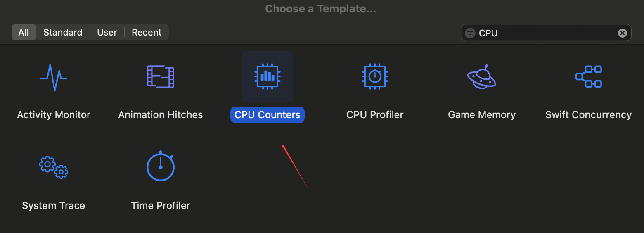Screen dimensions: 644x233
Task: Switch to the All tab
Action: pos(24,32)
